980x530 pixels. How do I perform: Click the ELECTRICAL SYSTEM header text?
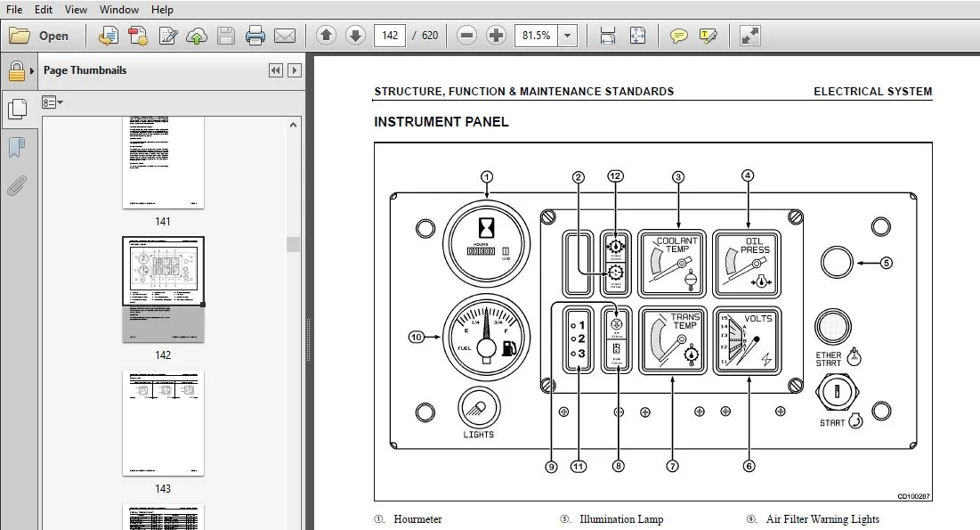pyautogui.click(x=872, y=92)
